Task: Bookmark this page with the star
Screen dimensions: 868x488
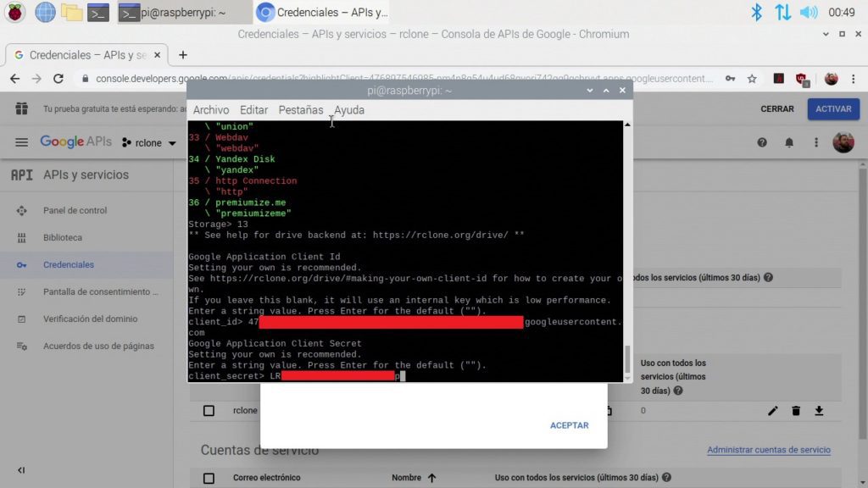Action: pos(752,79)
